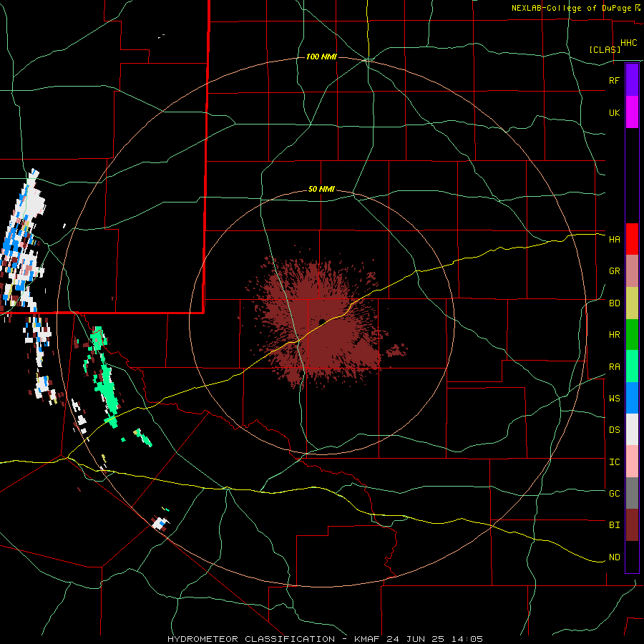Screen dimensions: 644x644
Task: Click the BI legend label
Action: (614, 525)
